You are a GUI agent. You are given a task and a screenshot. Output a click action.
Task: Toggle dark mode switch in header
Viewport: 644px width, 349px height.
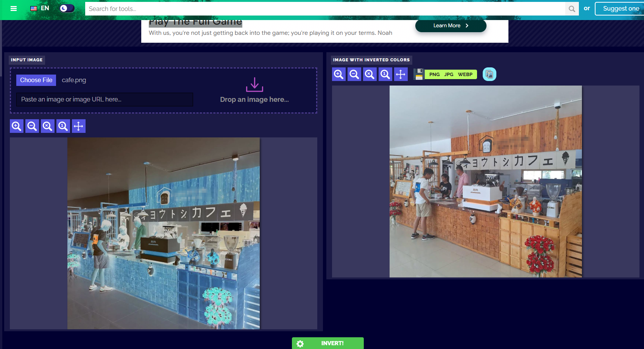coord(67,8)
